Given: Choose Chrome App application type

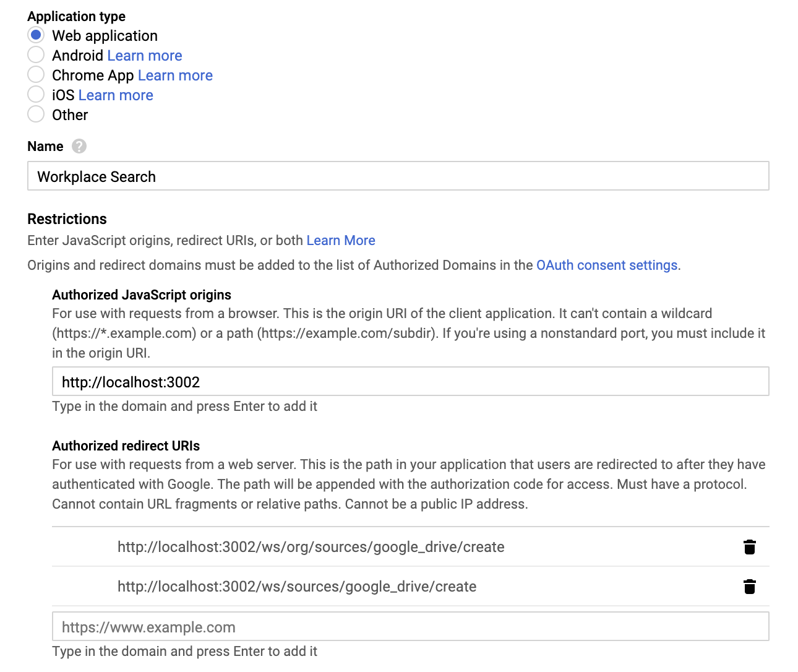Looking at the screenshot, I should (x=36, y=75).
